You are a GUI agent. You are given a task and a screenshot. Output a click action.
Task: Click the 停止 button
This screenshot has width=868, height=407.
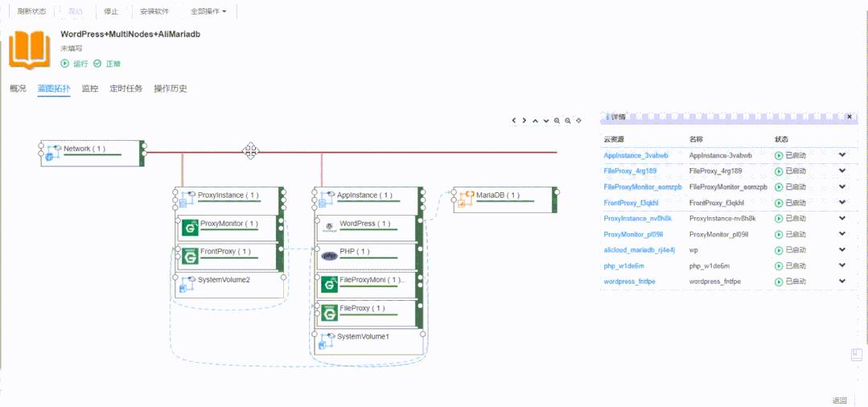[x=111, y=11]
